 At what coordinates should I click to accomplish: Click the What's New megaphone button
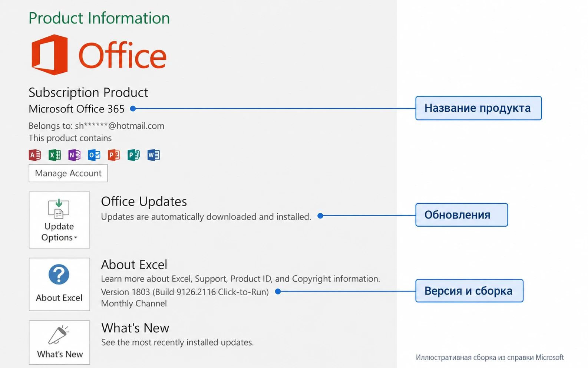[x=59, y=343]
